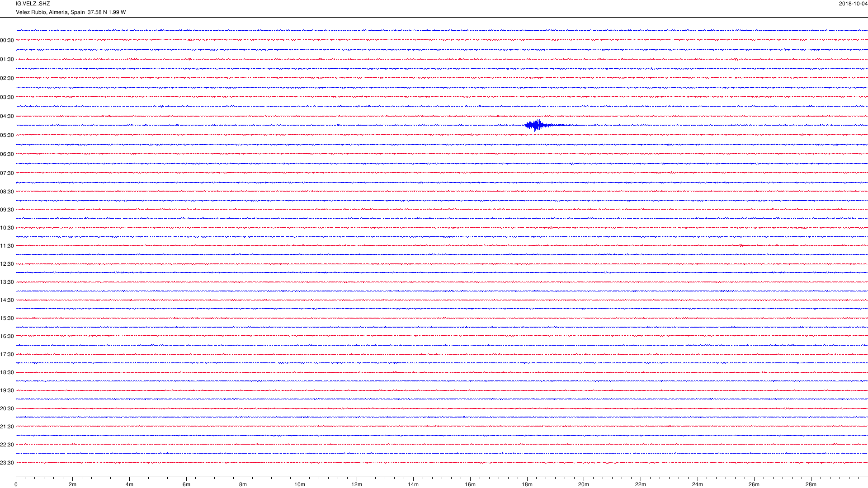Click the 14m axis tick label
This screenshot has height=488, width=868.
point(413,485)
